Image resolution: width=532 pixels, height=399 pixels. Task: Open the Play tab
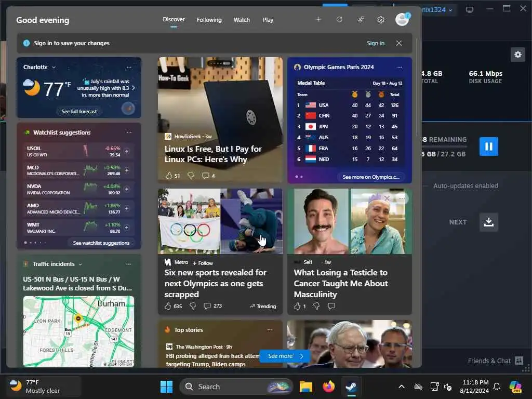point(268,20)
